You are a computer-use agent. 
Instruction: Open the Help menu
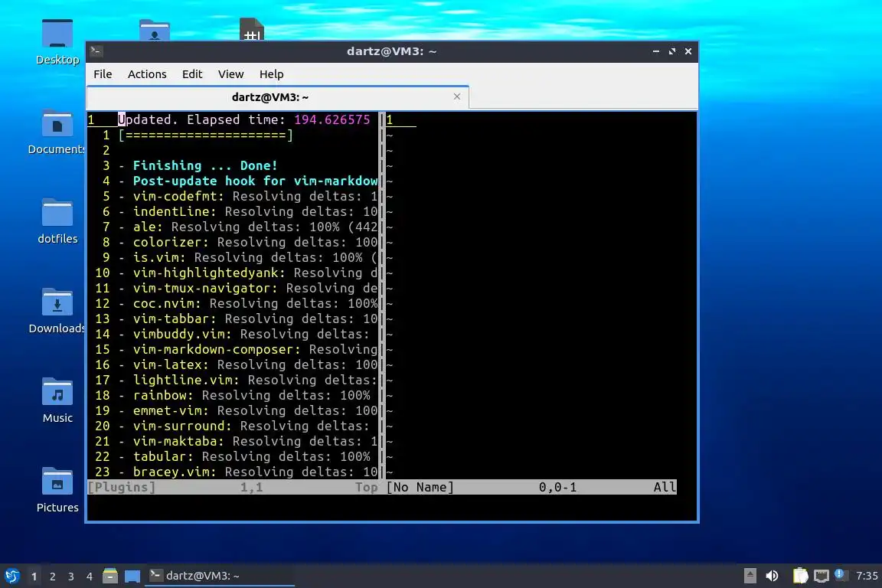(x=271, y=74)
